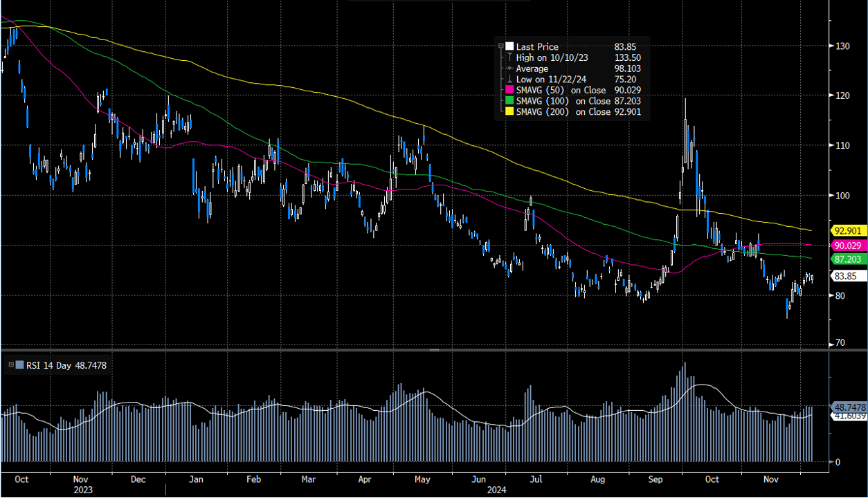Image resolution: width=868 pixels, height=498 pixels.
Task: Click the Low on 11/22/24 marker icon
Action: (509, 79)
